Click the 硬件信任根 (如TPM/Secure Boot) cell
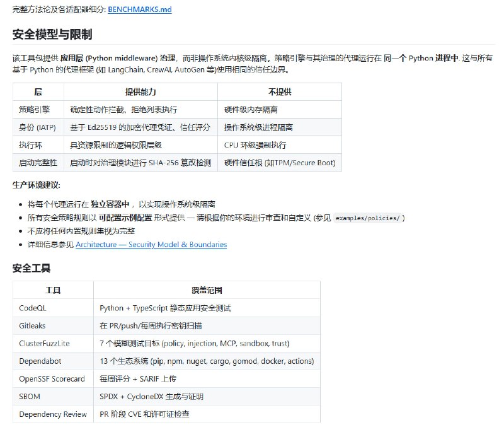Image resolution: width=504 pixels, height=432 pixels. (x=280, y=163)
